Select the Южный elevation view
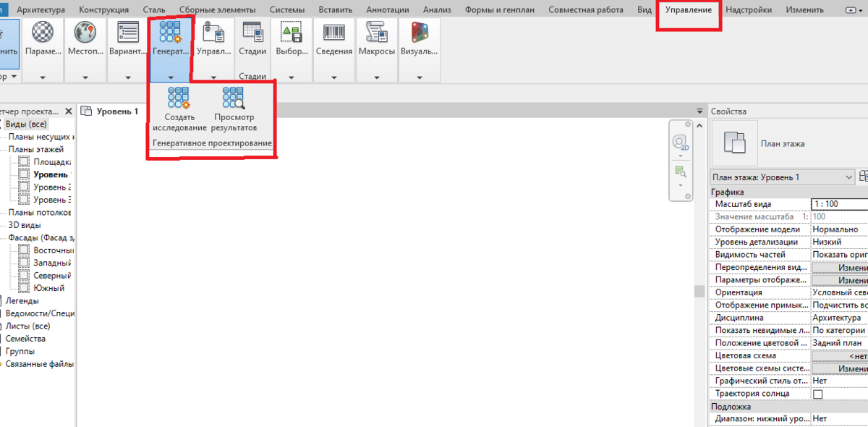This screenshot has width=868, height=427. coord(48,288)
